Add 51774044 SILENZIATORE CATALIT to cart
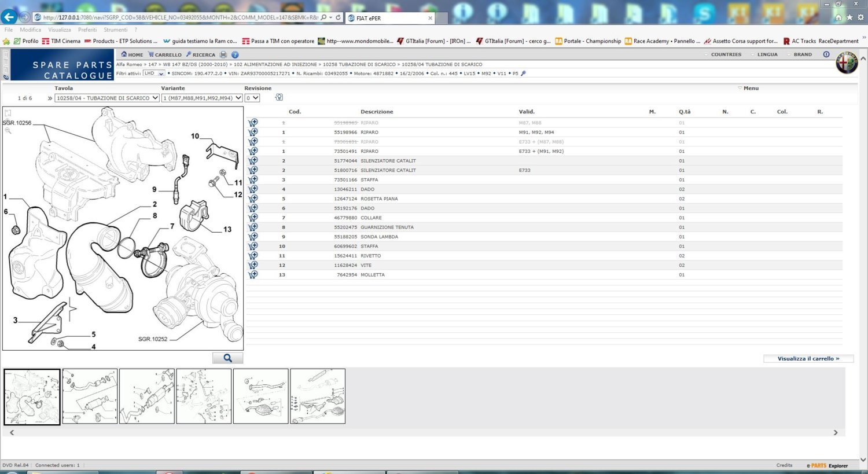The height and width of the screenshot is (474, 868). (x=253, y=160)
